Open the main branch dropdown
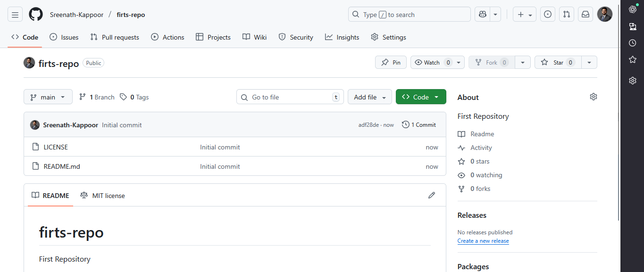This screenshot has width=644, height=272. tap(48, 97)
